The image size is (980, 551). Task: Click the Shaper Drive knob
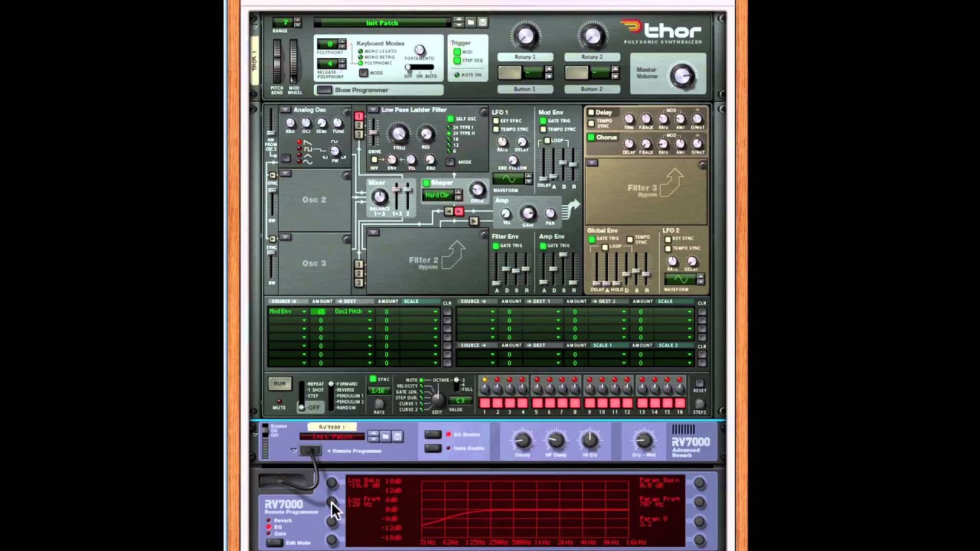[477, 190]
